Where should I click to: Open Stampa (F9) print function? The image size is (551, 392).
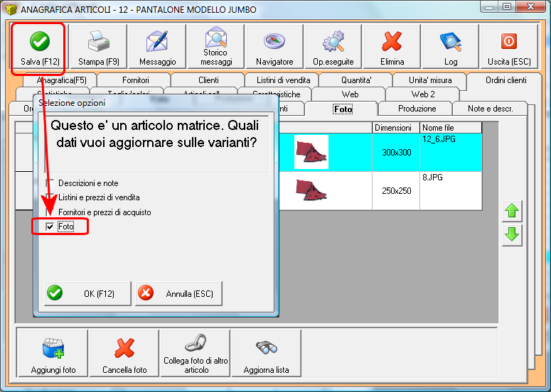pos(98,47)
